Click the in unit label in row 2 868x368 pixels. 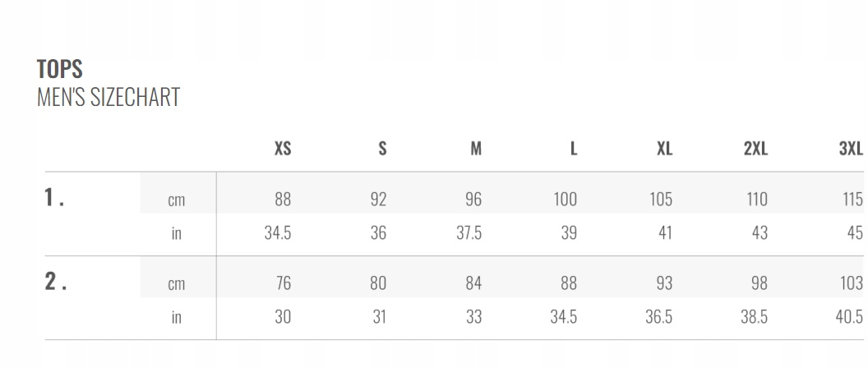(176, 317)
